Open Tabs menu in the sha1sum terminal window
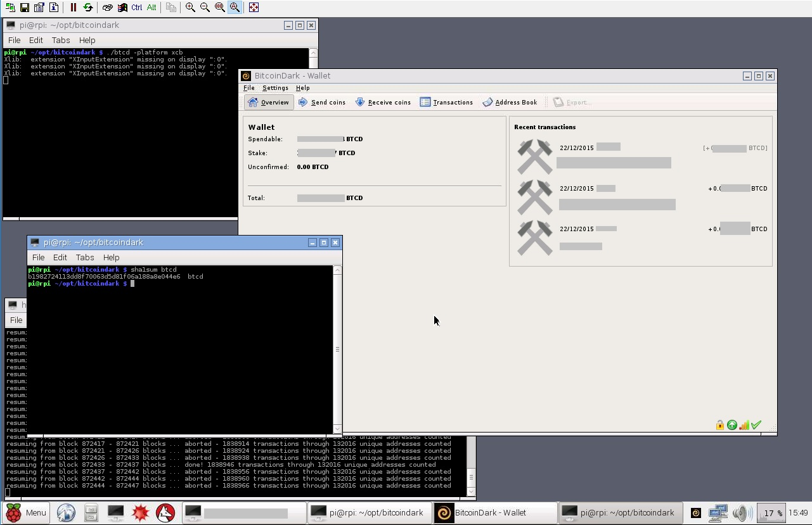 85,257
